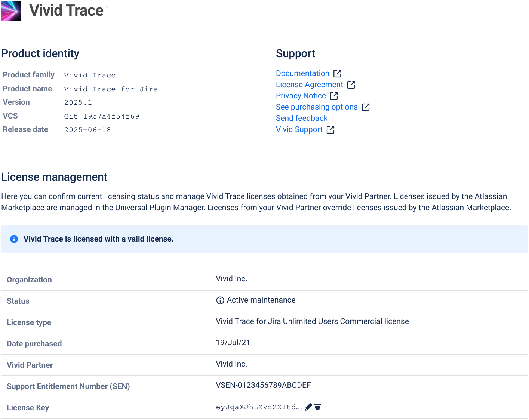Click external link icon next to License Agreement
Screen dimensions: 529x420
pyautogui.click(x=351, y=85)
